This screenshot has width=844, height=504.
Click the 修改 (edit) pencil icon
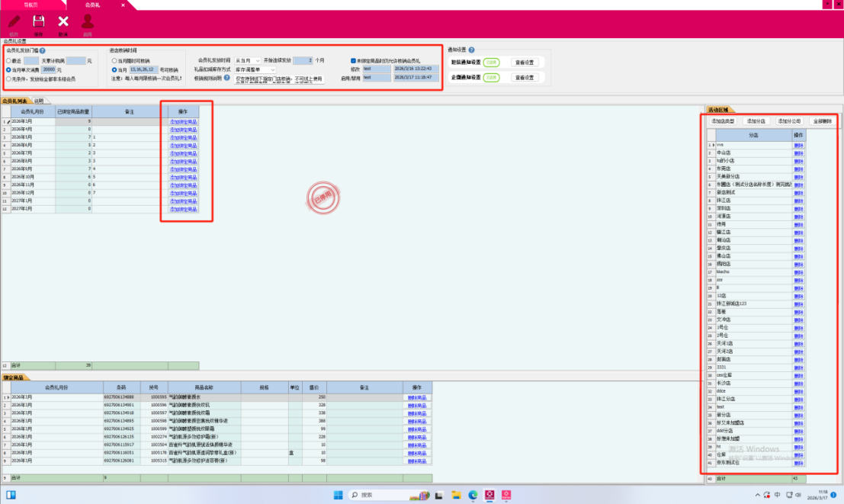tap(14, 23)
